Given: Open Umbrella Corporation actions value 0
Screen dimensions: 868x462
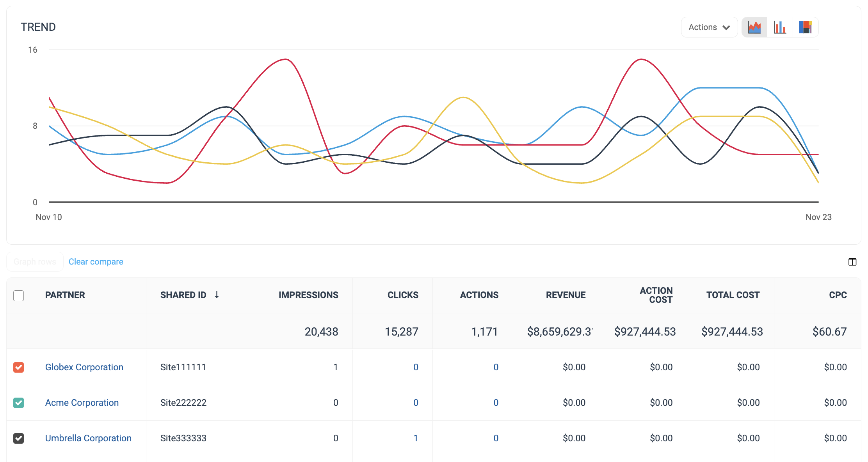Looking at the screenshot, I should tap(496, 438).
